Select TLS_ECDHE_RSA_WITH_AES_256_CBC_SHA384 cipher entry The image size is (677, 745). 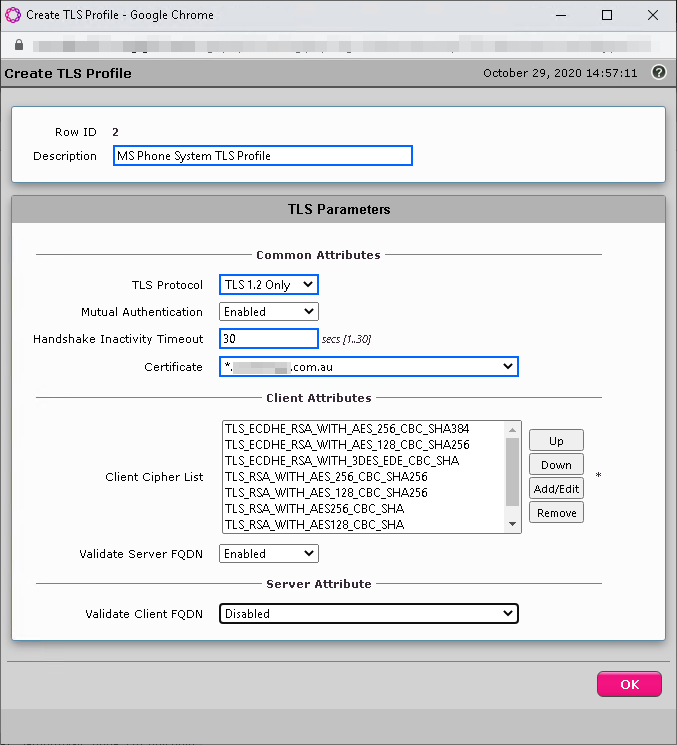click(347, 429)
